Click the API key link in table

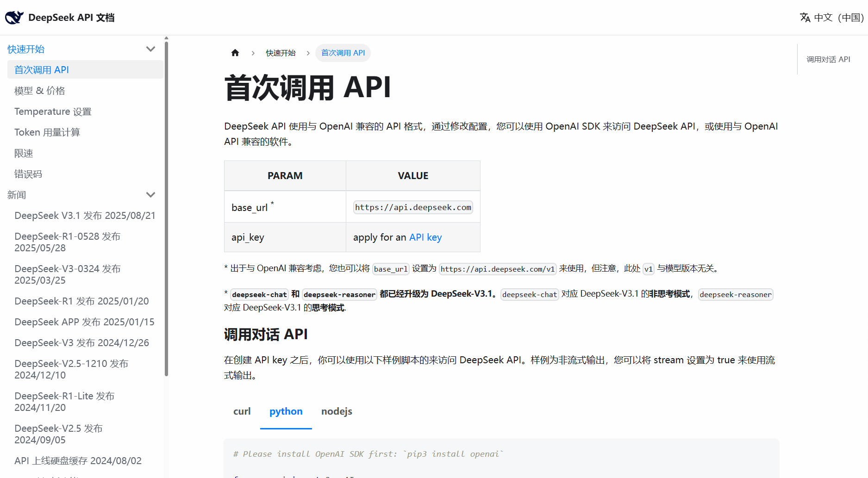425,237
